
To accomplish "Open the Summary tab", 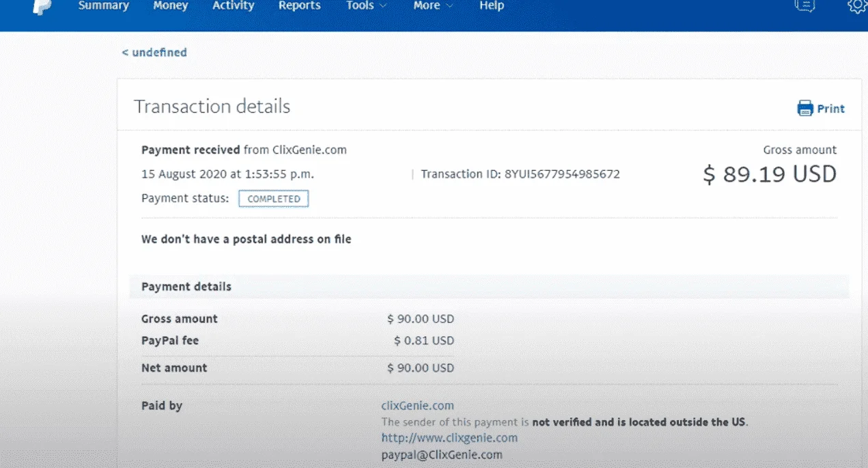I will (x=104, y=5).
